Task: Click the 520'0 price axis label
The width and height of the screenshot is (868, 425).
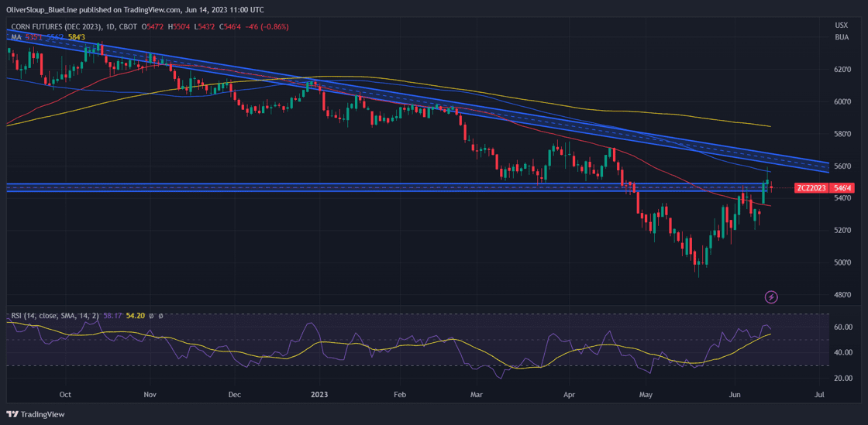Action: [842, 230]
